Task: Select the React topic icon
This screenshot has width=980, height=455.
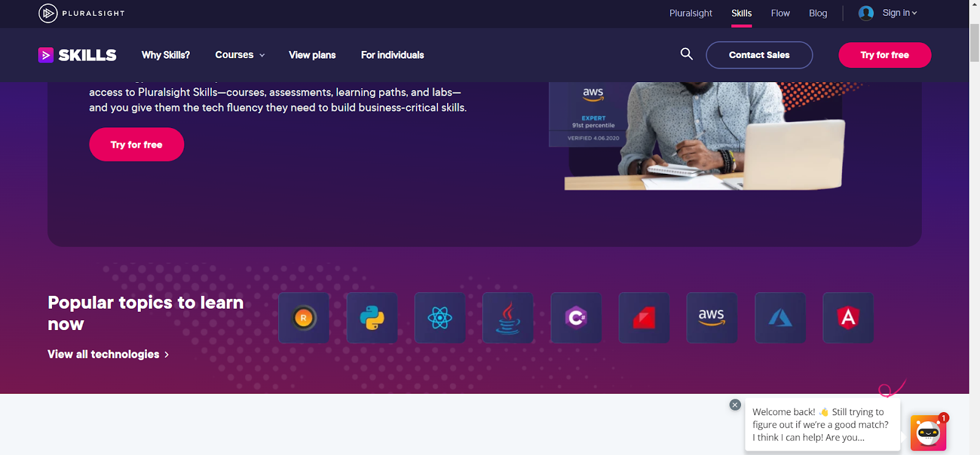Action: [x=440, y=318]
